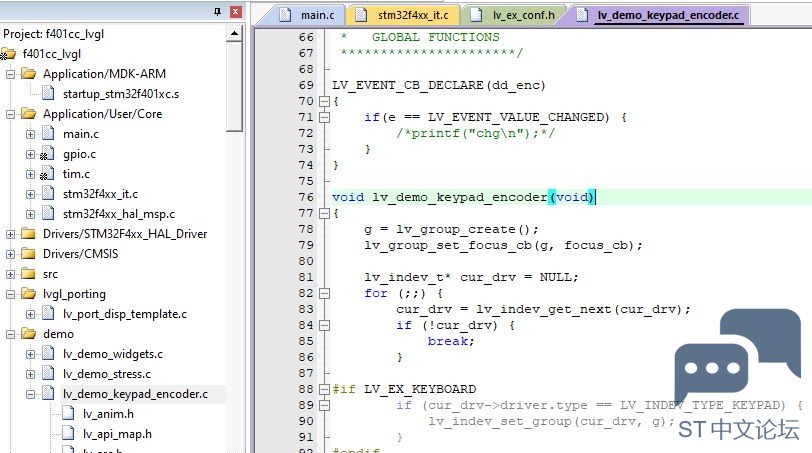Open the stm32f4xx_it.c editor tab
Image resolution: width=812 pixels, height=453 pixels.
pos(403,15)
